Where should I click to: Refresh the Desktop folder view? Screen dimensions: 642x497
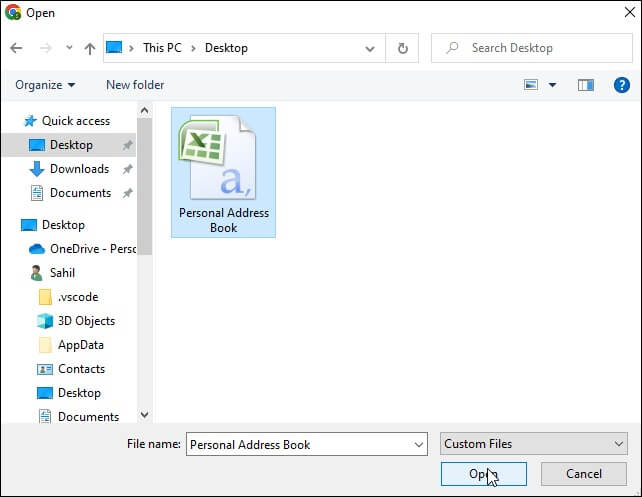pyautogui.click(x=402, y=48)
